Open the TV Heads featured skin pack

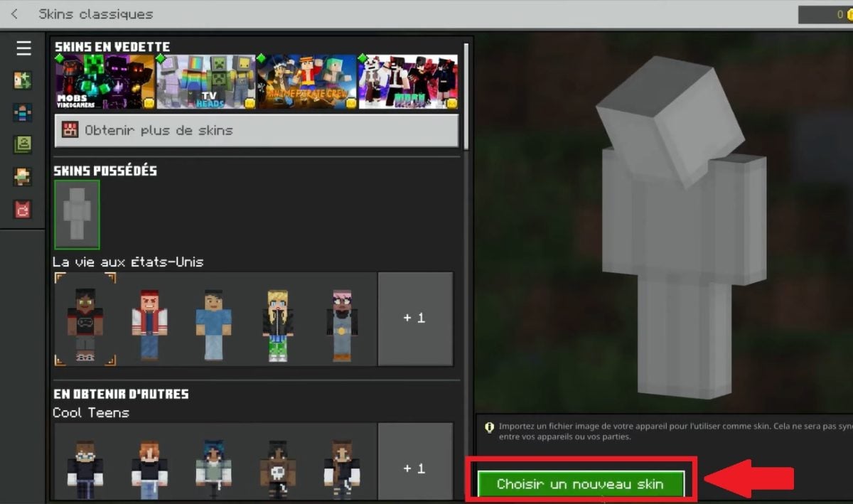tap(206, 82)
